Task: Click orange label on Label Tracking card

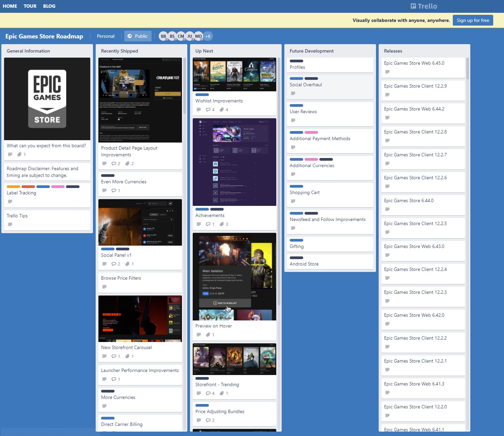Action: click(13, 187)
